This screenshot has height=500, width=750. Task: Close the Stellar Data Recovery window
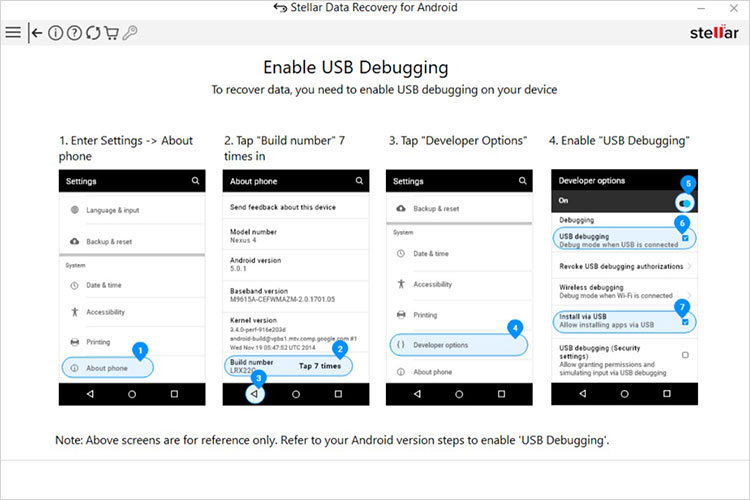(733, 8)
